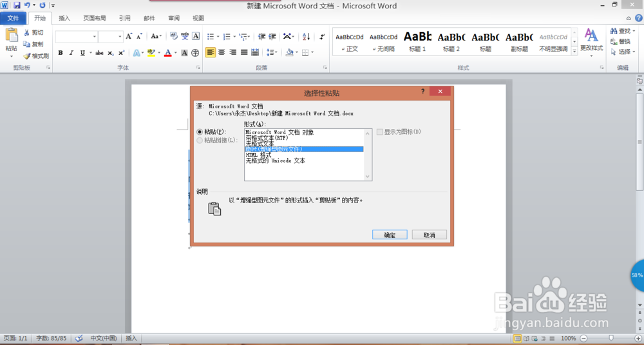This screenshot has width=644, height=345.
Task: Show paragraph marks icon
Action: [323, 37]
